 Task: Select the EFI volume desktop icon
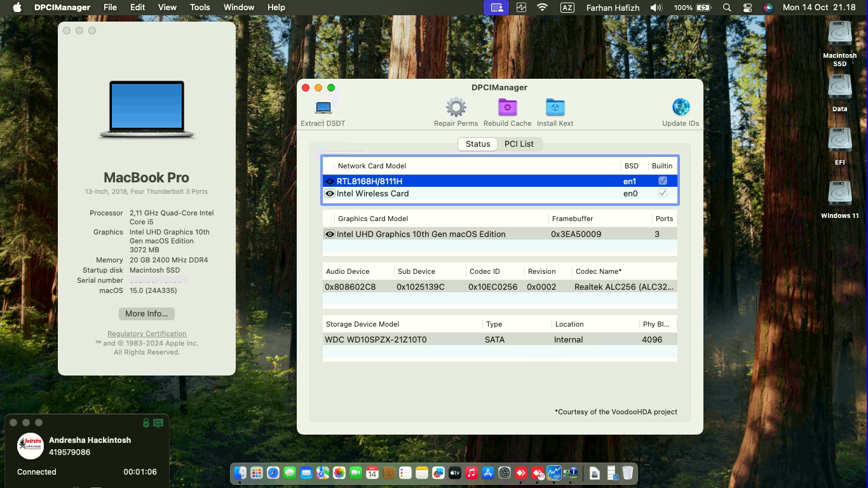(839, 140)
